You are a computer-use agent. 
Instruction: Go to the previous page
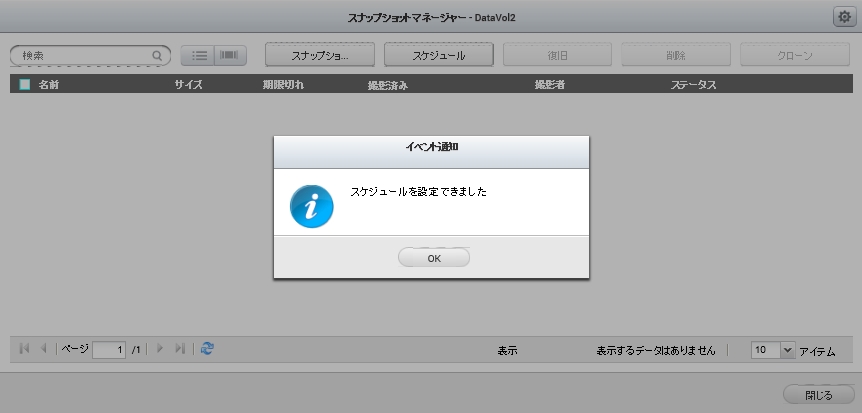[43, 349]
